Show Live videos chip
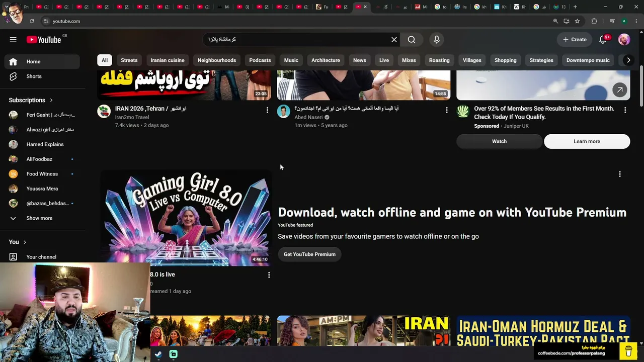Viewport: 644px width, 362px height. pyautogui.click(x=384, y=60)
